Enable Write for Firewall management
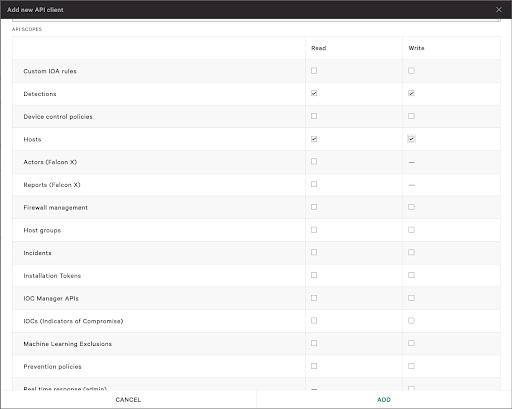The image size is (512, 409). pos(411,207)
